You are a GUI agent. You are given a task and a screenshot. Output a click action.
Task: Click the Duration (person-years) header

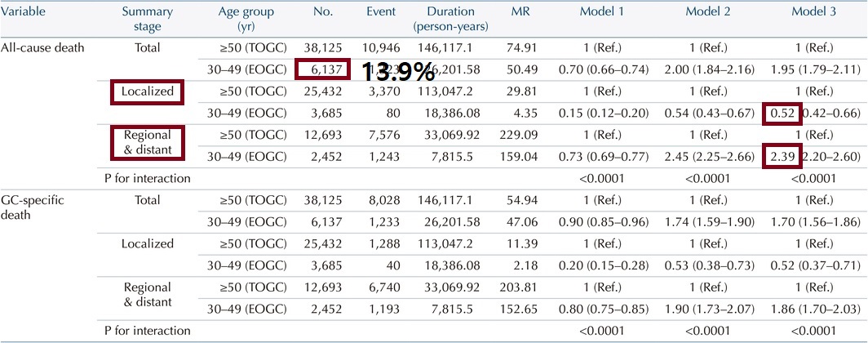(450, 19)
